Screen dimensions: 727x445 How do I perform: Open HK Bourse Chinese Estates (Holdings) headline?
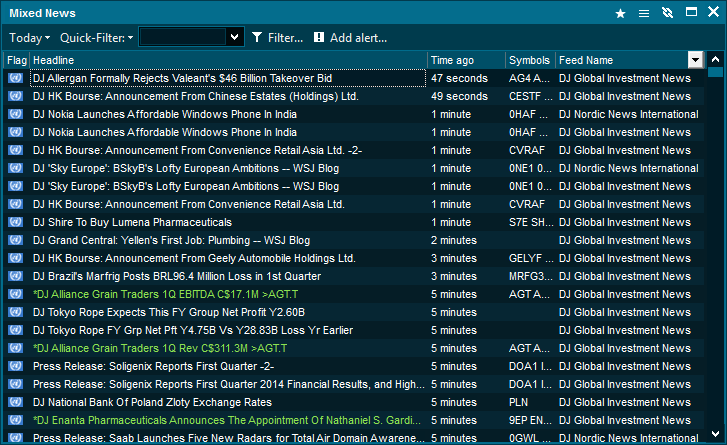(x=196, y=96)
